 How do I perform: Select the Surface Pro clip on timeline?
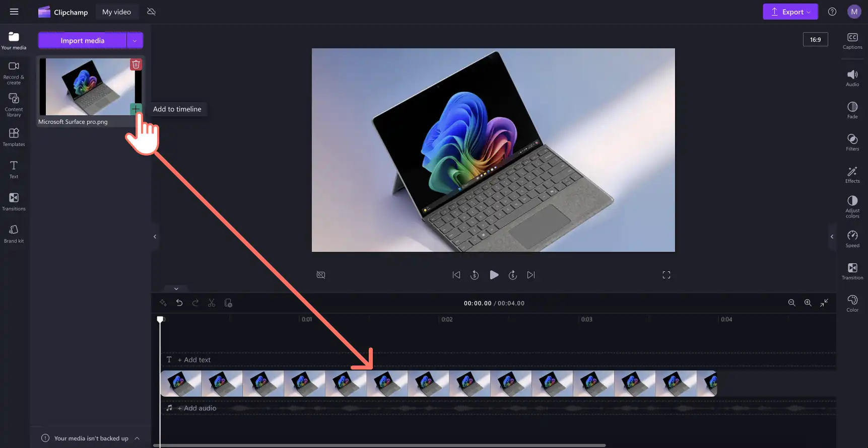(x=438, y=384)
